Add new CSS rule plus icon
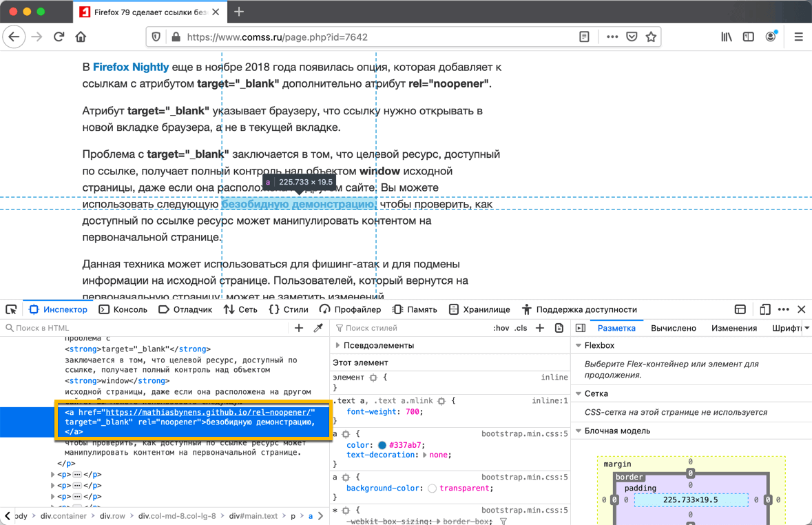812x525 pixels. 539,327
